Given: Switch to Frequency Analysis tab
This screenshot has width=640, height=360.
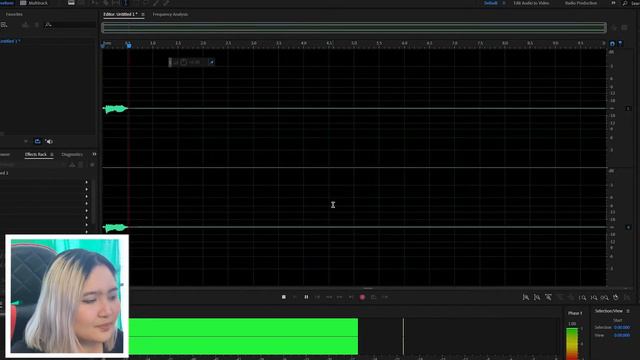Looking at the screenshot, I should 170,14.
